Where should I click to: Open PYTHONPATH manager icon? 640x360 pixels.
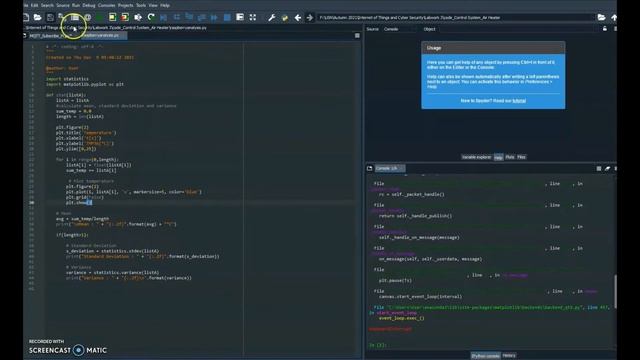pos(285,18)
